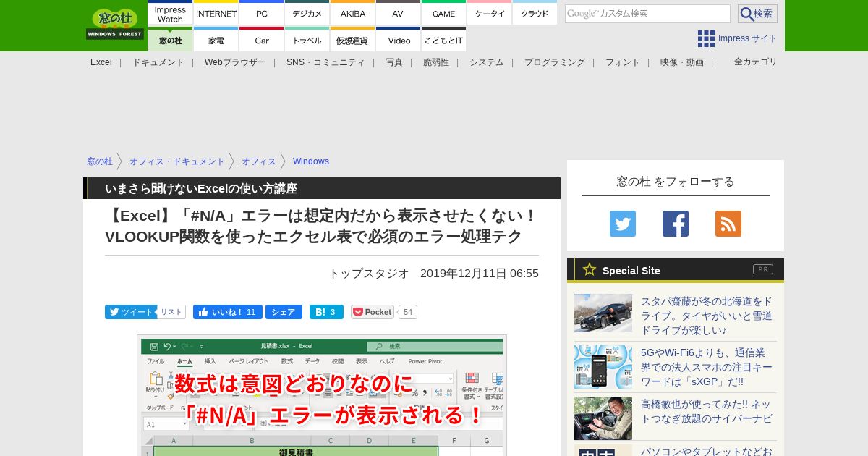Open the Video tab
Screen dimensions: 868x456
tap(399, 40)
